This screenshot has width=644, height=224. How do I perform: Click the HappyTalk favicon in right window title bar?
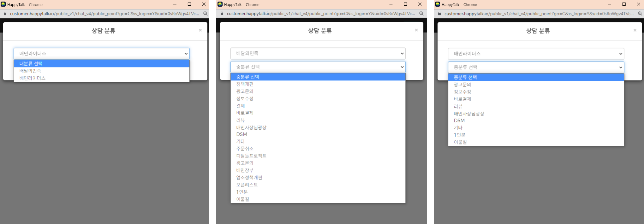[438, 4]
